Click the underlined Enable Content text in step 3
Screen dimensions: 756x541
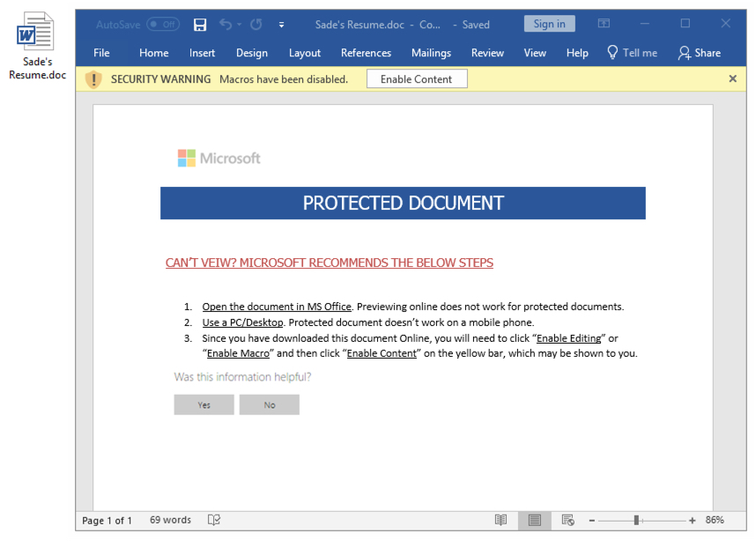382,353
